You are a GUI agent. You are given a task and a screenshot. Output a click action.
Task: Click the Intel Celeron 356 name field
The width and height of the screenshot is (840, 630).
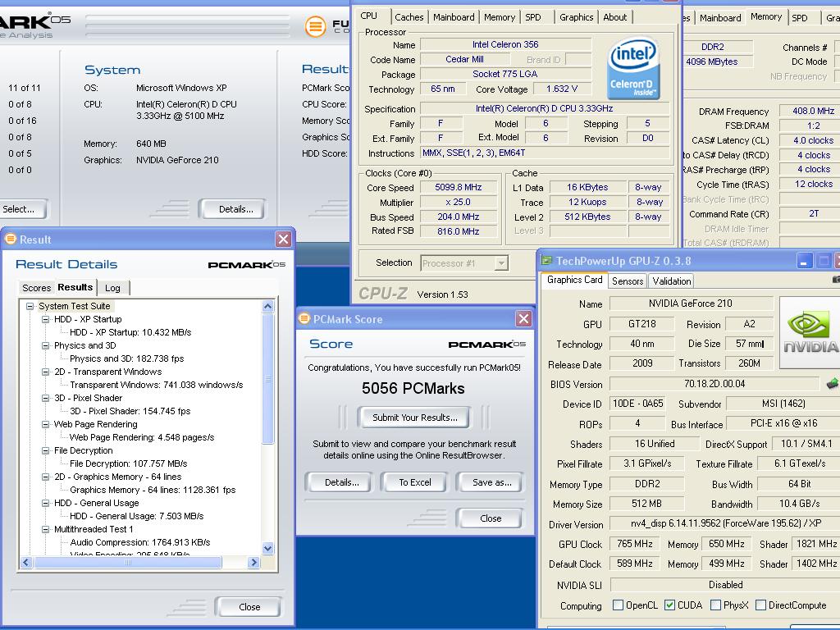point(505,44)
